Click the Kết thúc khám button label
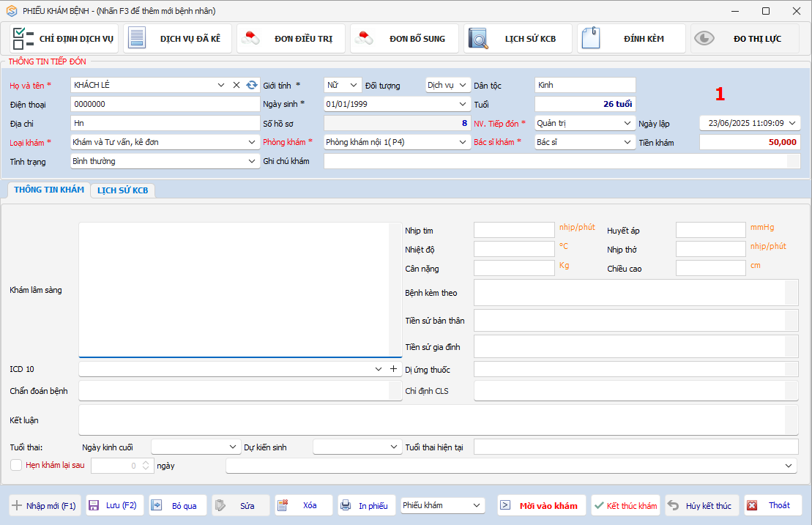The width and height of the screenshot is (812, 525). [632, 506]
